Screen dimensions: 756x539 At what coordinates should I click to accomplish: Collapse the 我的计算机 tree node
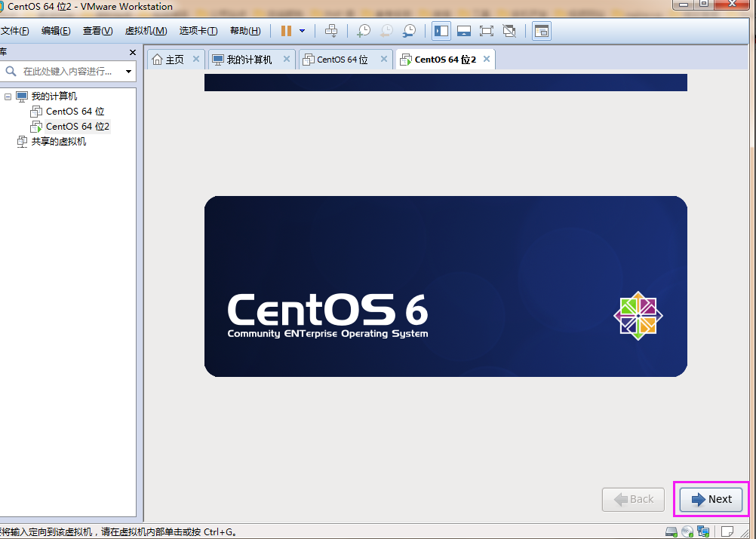[x=8, y=96]
